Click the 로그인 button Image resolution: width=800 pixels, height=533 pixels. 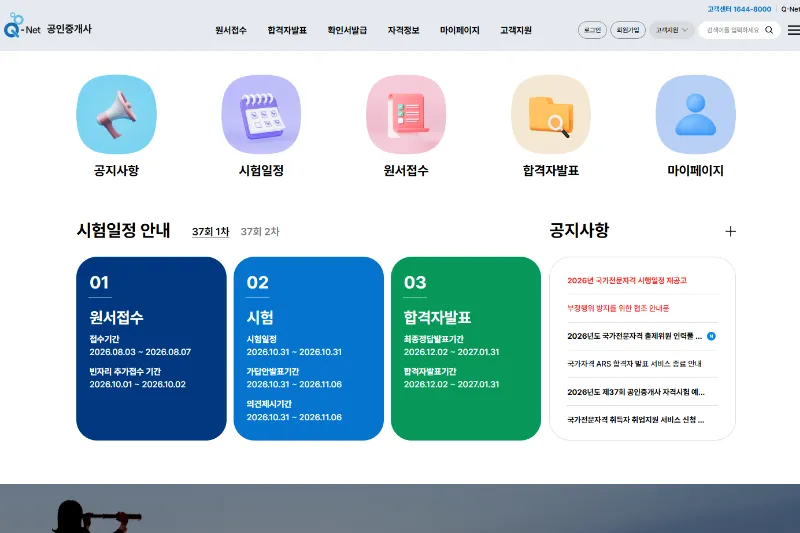(592, 30)
